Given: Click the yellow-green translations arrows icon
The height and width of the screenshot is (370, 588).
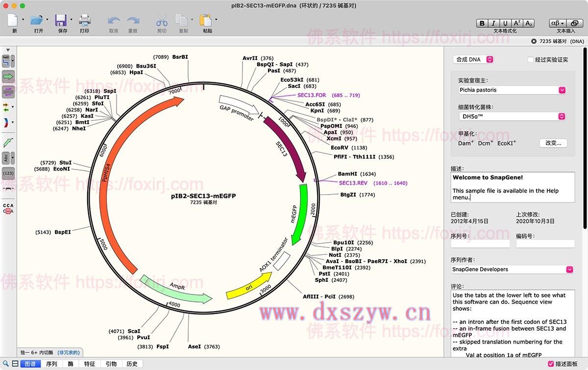Looking at the screenshot, I should 6,106.
